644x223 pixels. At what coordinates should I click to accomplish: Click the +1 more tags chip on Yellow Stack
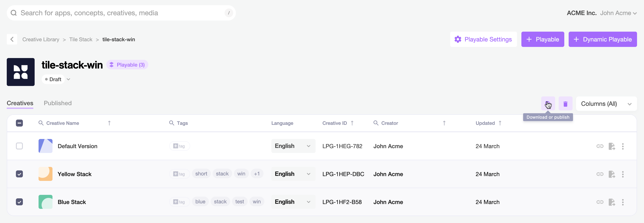tap(257, 174)
